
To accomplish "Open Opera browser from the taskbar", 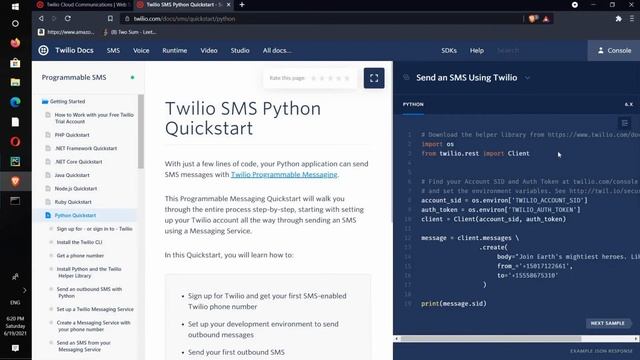I will (15, 142).
